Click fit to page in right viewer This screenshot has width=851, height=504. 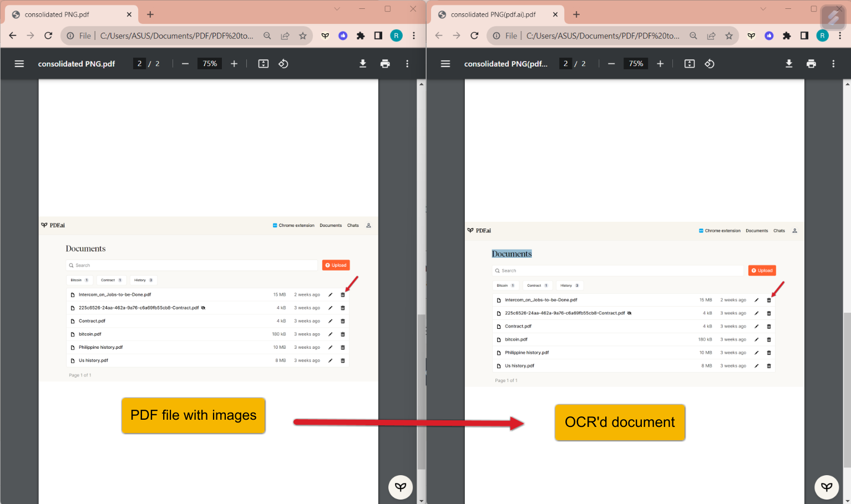tap(690, 64)
